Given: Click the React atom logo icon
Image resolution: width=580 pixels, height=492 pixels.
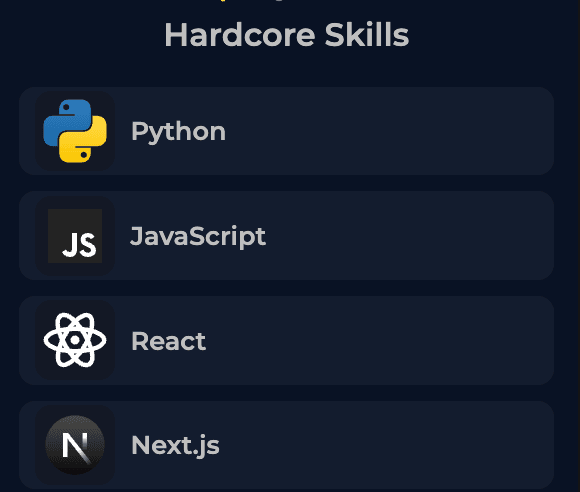Looking at the screenshot, I should 75,340.
